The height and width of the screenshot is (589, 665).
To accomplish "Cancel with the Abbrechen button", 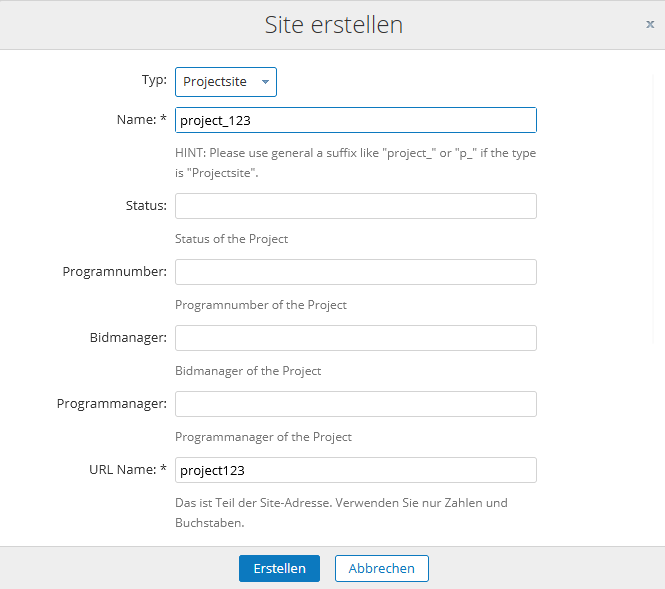I will 381,568.
